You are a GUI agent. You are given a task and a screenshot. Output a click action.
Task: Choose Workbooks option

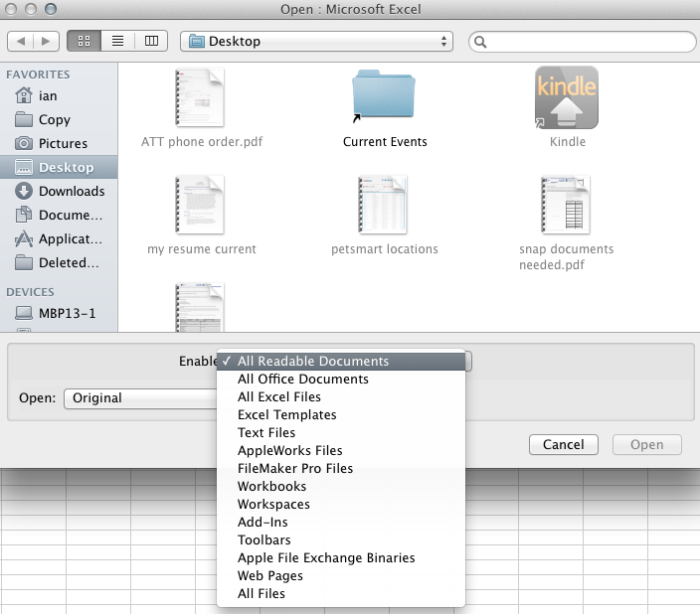(x=341, y=486)
